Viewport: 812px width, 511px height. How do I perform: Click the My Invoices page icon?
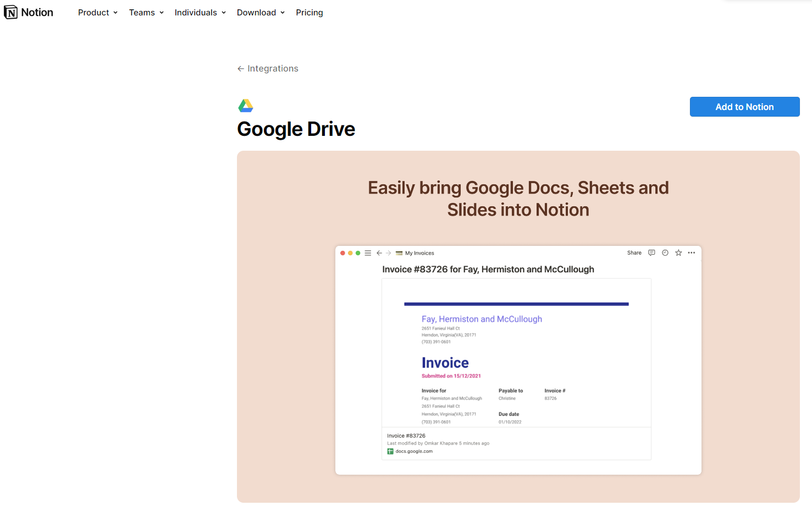(399, 253)
